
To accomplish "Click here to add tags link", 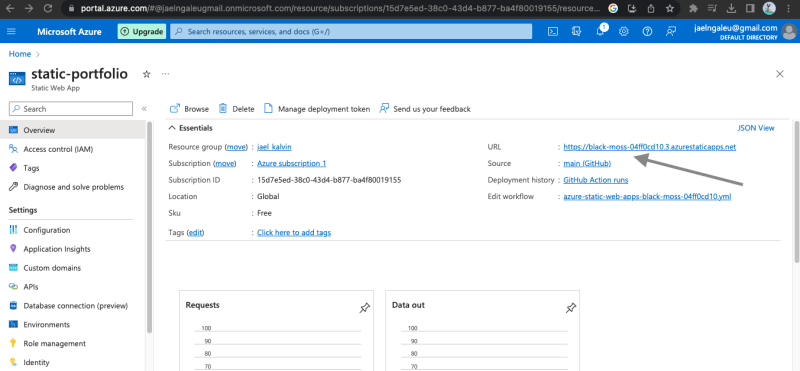I will 294,233.
